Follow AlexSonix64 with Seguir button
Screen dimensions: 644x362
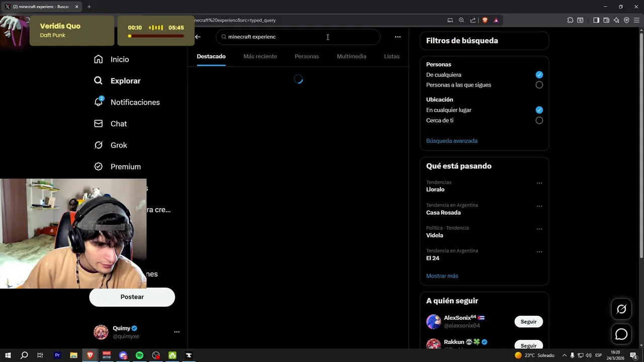coord(529,322)
